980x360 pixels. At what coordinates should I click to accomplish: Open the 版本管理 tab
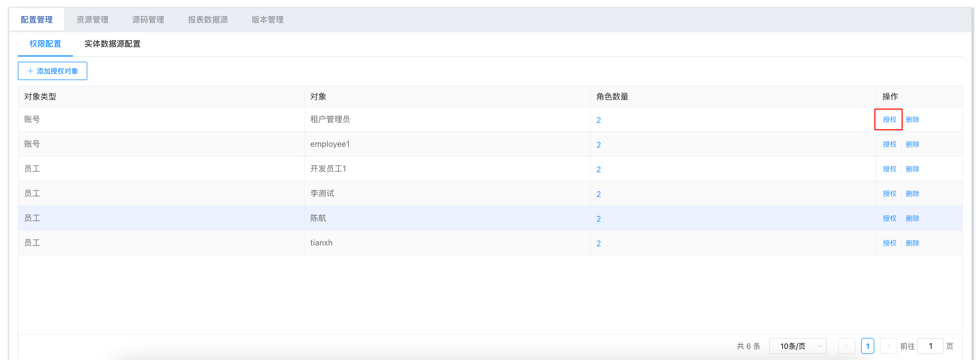tap(267, 20)
